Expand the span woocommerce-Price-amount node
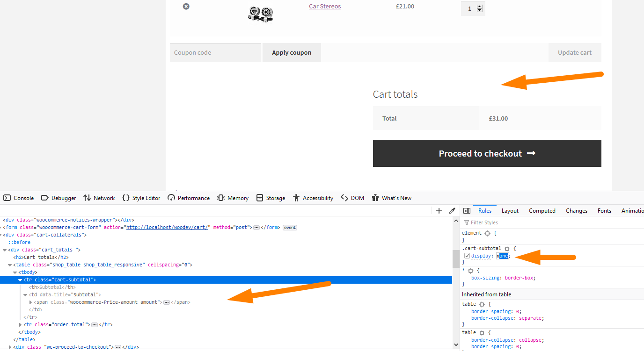This screenshot has width=644, height=351. point(30,302)
